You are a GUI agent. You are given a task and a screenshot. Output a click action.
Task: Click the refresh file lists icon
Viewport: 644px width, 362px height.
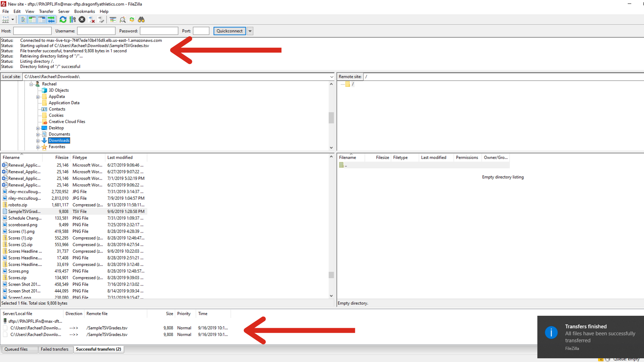pos(63,20)
